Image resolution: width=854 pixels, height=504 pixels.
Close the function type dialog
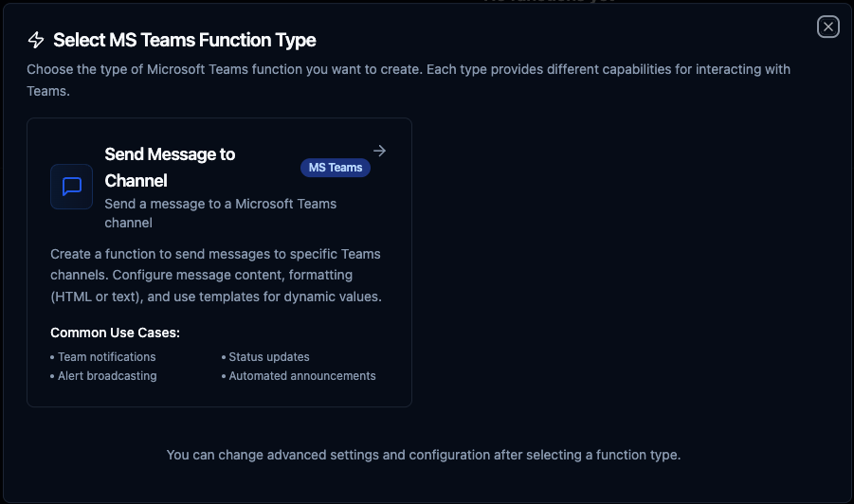828,27
